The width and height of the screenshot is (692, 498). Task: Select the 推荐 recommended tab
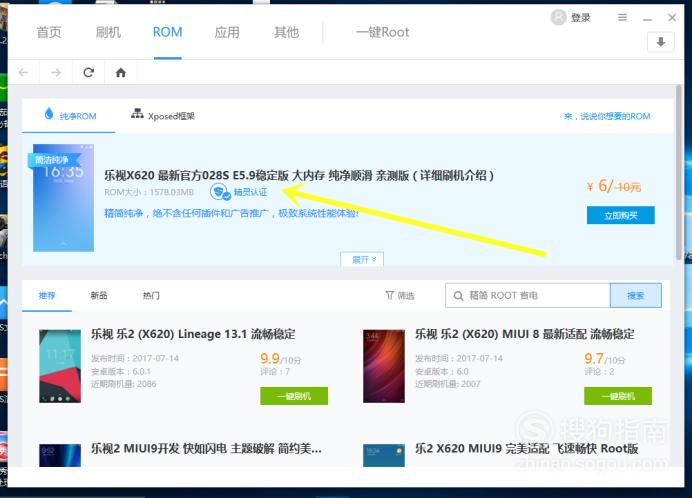tap(47, 295)
